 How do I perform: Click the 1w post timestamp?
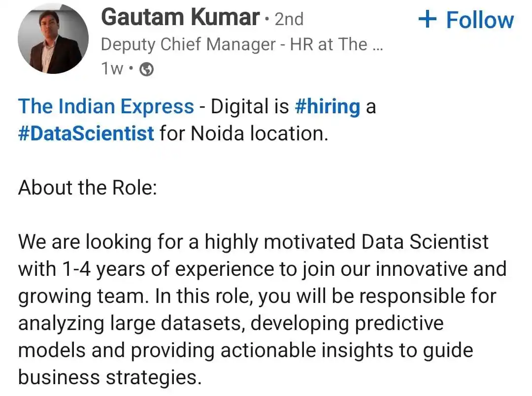pyautogui.click(x=112, y=69)
